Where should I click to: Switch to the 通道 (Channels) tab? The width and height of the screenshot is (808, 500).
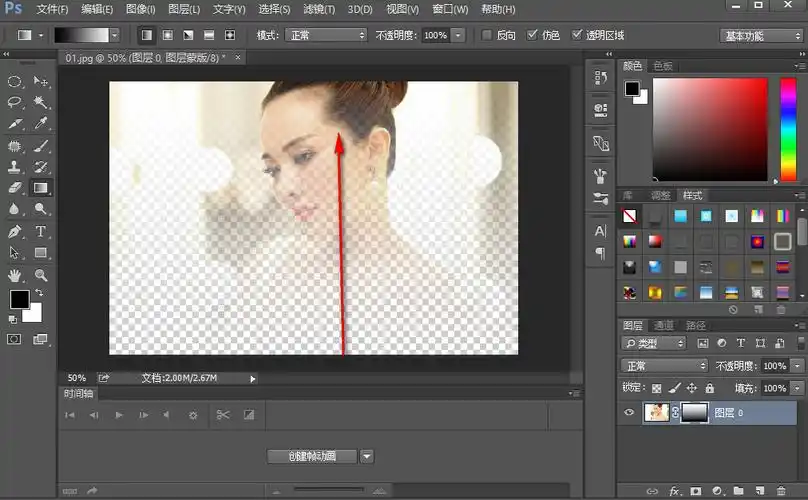(664, 325)
